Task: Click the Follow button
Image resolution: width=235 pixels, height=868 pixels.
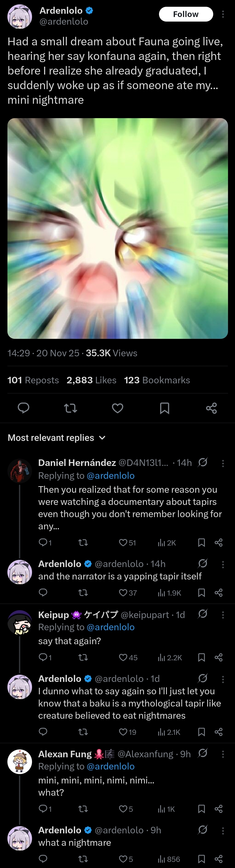Action: [186, 14]
